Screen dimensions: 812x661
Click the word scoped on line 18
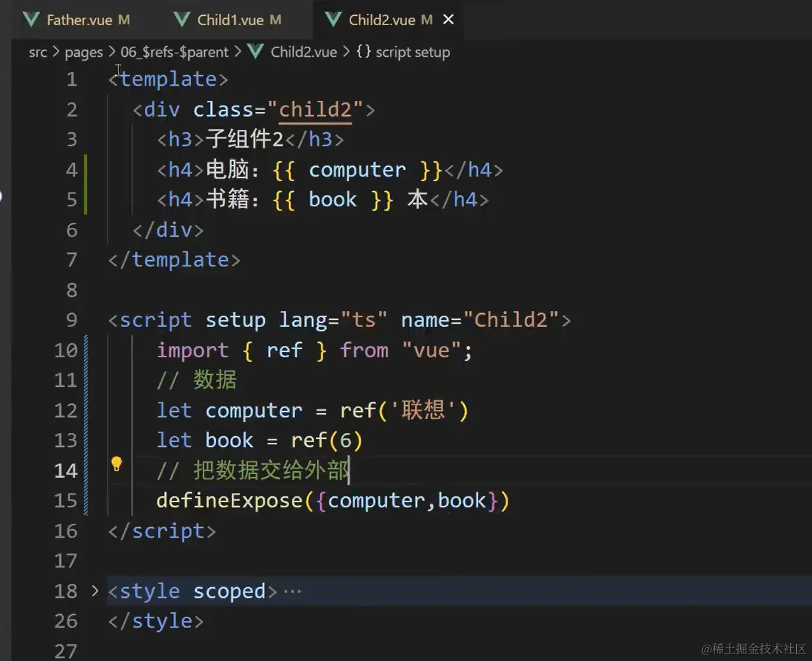[x=229, y=591]
